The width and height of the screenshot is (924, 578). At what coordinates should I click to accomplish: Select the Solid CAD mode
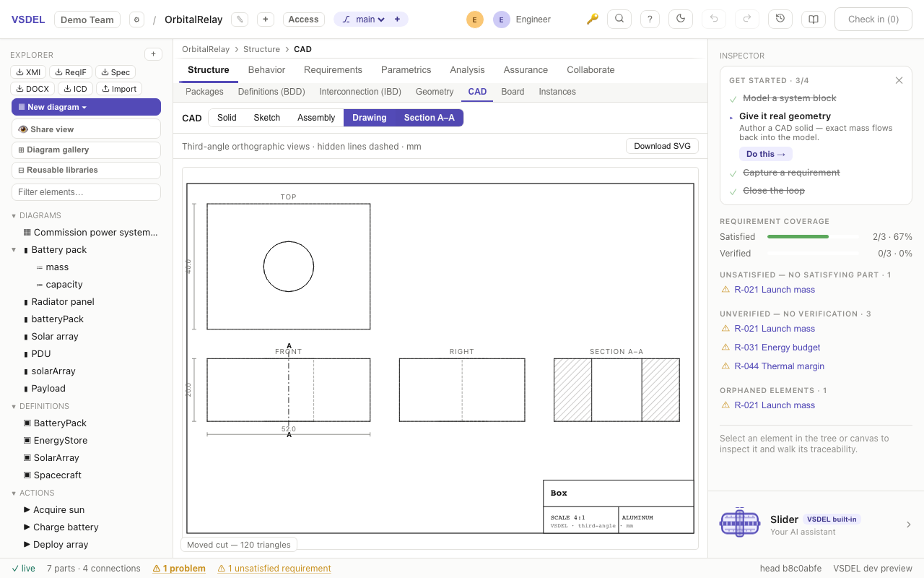[227, 118]
